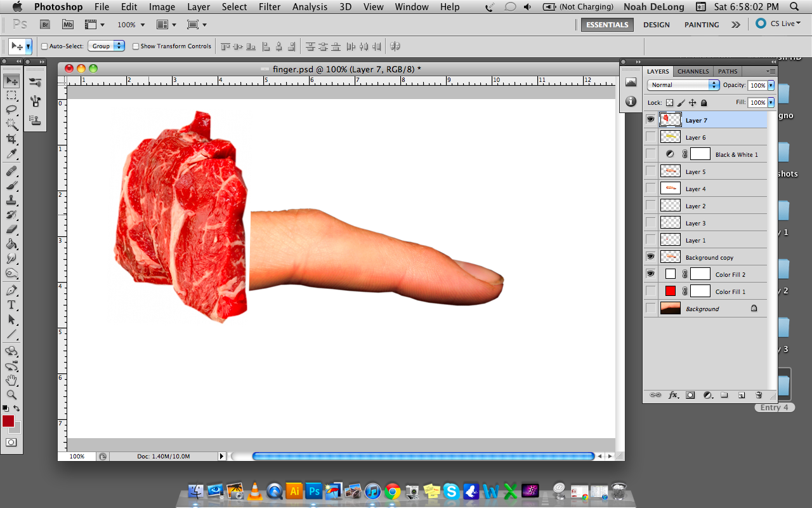Add a layer mask from Layers panel

pyautogui.click(x=691, y=395)
